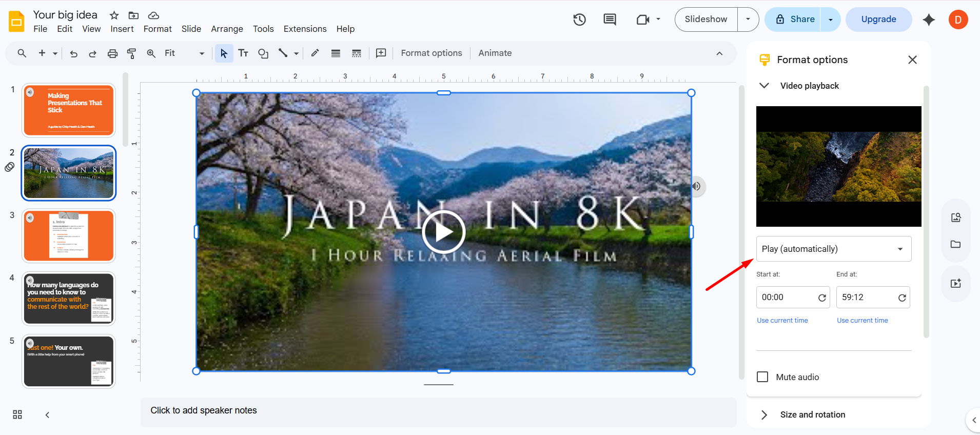The image size is (980, 435).
Task: Open the Google Slides home icon
Action: [x=17, y=22]
